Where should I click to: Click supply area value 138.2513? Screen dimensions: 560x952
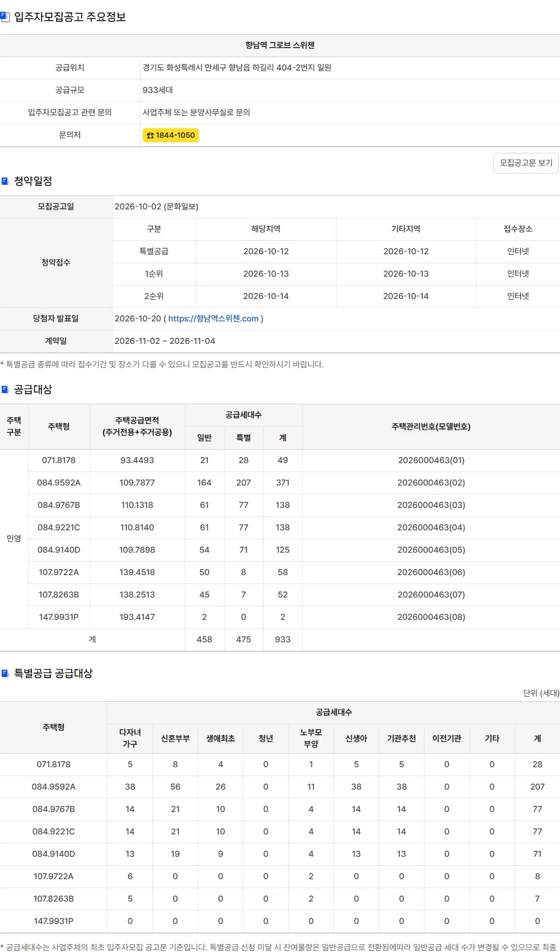[x=137, y=595]
